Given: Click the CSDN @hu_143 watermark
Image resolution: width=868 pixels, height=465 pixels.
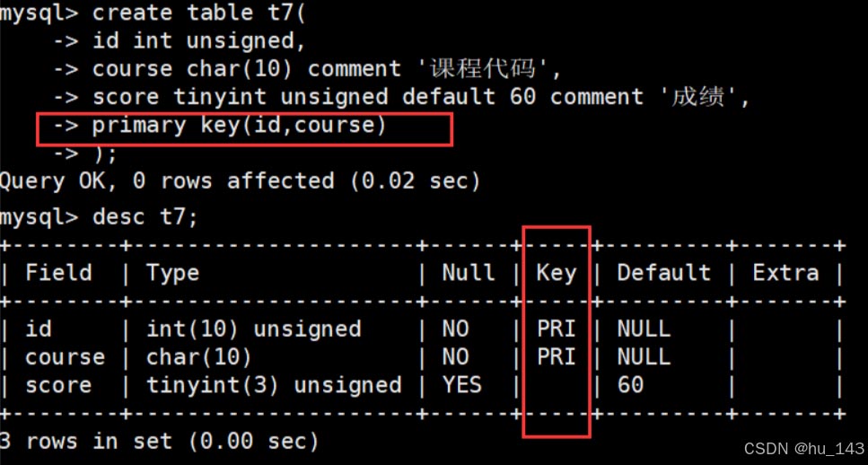Looking at the screenshot, I should click(x=805, y=449).
